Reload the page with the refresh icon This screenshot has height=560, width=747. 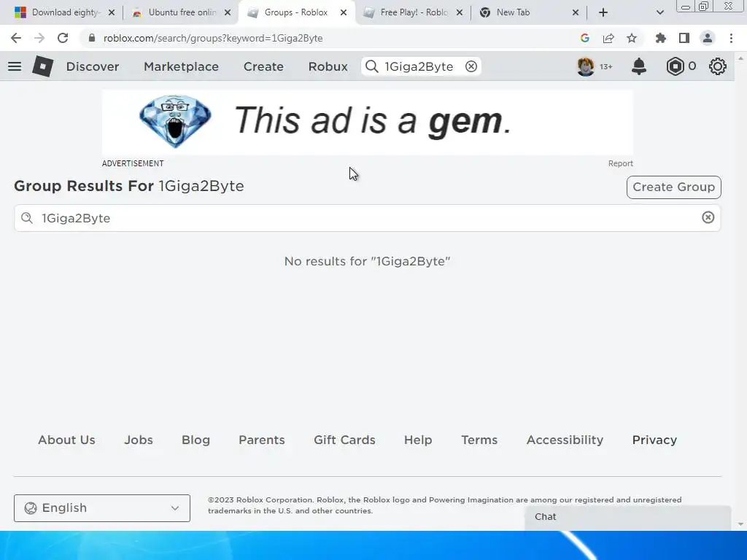tap(63, 38)
